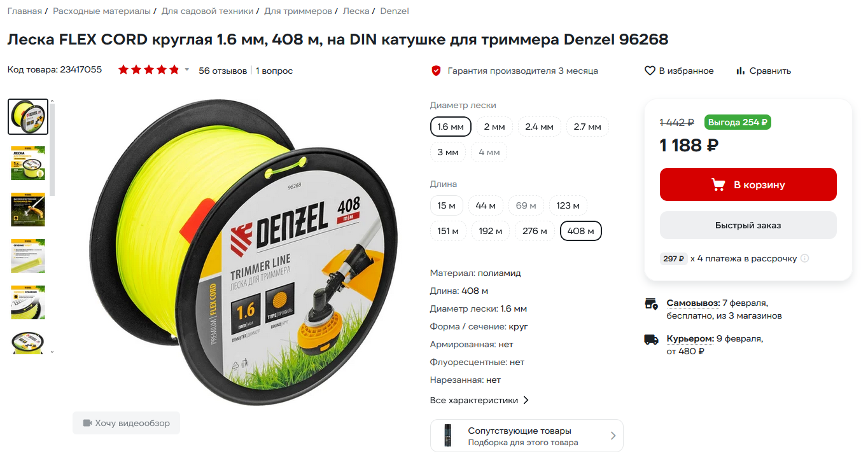Image resolution: width=868 pixels, height=456 pixels.
Task: Select the 2 мм diameter option
Action: pos(494,127)
